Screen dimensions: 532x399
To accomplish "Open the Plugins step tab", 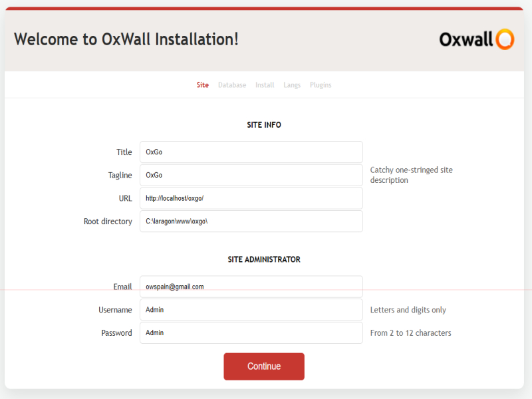I will [x=321, y=85].
